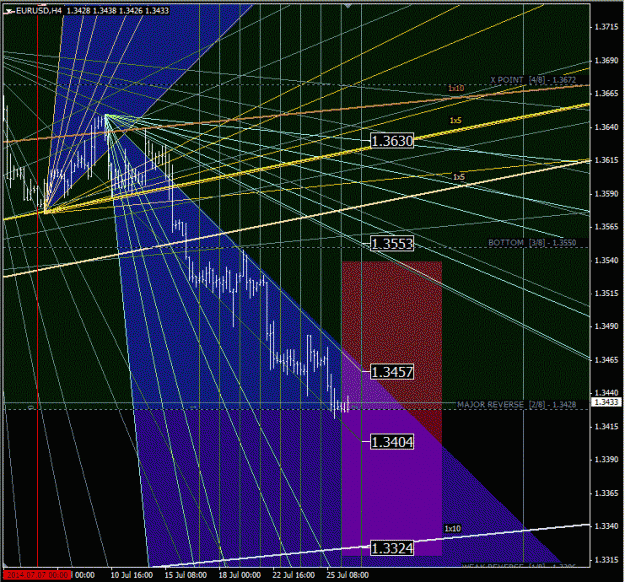Click the white 1x10 Gann line label
The width and height of the screenshot is (625, 582).
(x=452, y=529)
